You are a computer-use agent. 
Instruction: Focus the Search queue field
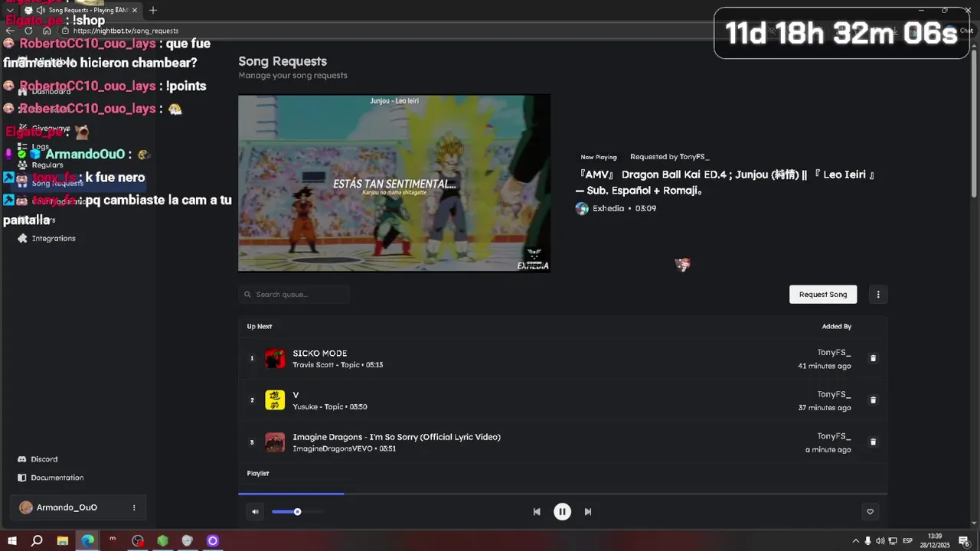[294, 295]
